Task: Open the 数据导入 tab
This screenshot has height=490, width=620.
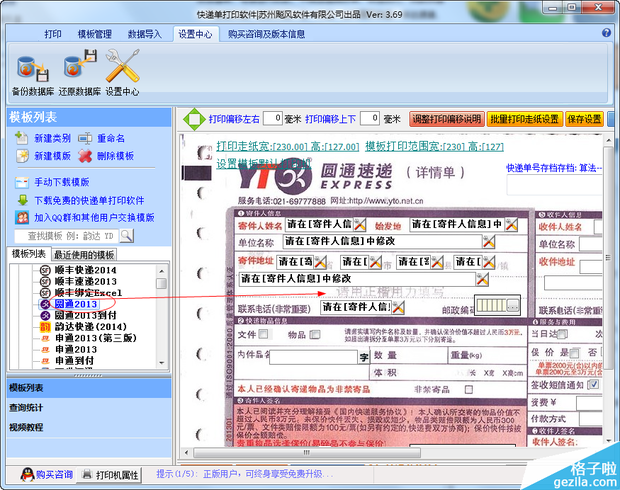Action: [x=144, y=34]
